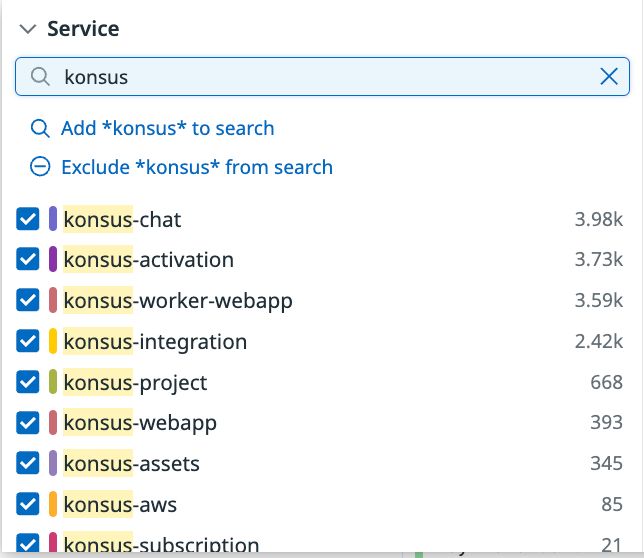This screenshot has width=644, height=558.
Task: Click the konsus-activation purple color marker
Action: click(x=53, y=259)
